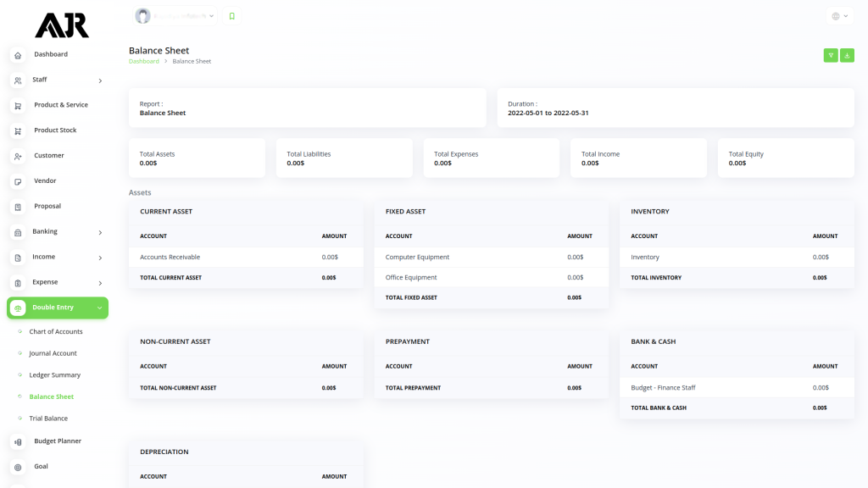The image size is (868, 488).
Task: Click the Customer icon in sidebar
Action: (x=18, y=157)
